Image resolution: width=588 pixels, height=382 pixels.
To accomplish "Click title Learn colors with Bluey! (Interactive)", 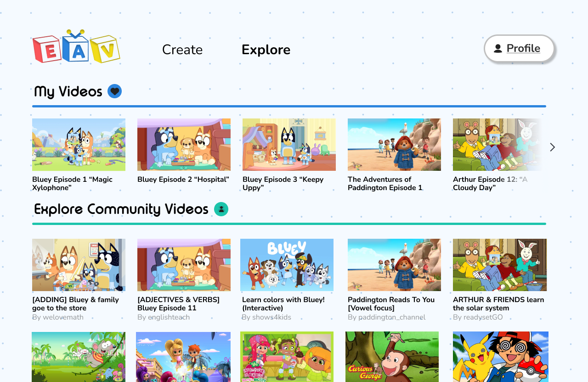I will click(283, 304).
